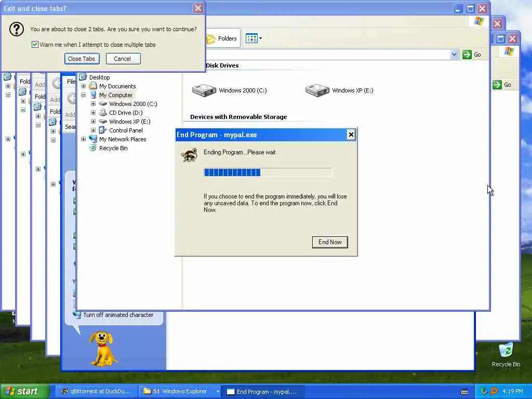
Task: Click the keyboard icon in system tray
Action: coord(464,392)
